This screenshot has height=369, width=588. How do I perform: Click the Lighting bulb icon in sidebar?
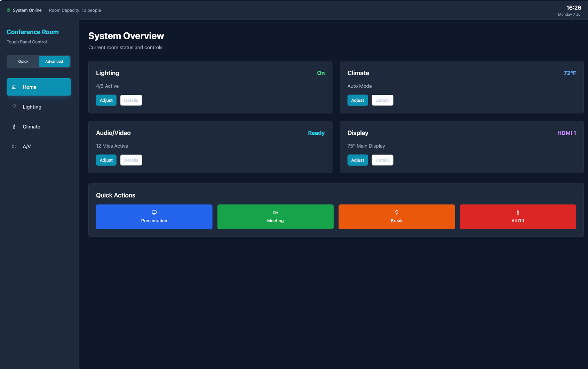[x=14, y=107]
